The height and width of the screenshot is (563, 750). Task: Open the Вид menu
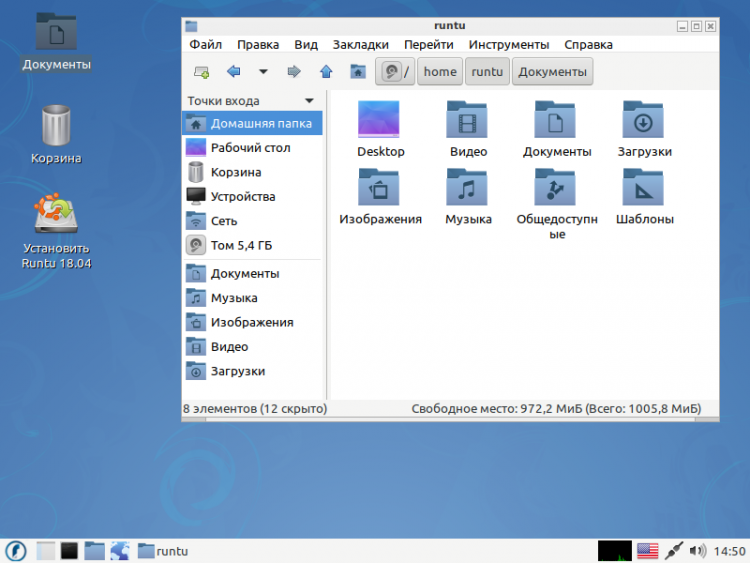[x=306, y=44]
